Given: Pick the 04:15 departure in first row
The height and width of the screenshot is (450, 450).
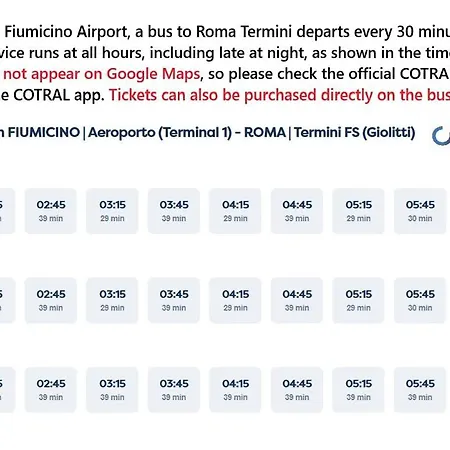Looking at the screenshot, I should [235, 211].
